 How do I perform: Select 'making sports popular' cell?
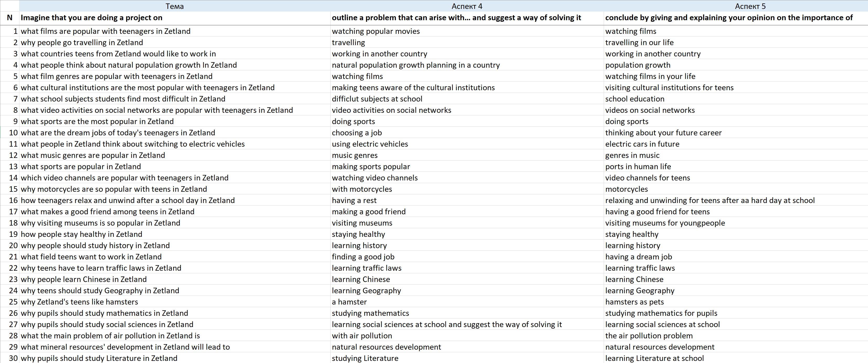coord(467,167)
